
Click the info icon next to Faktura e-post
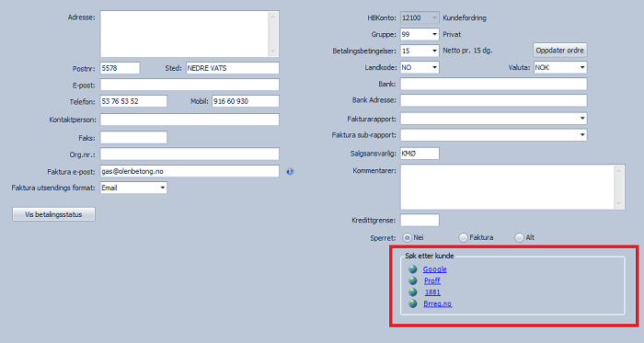click(290, 172)
